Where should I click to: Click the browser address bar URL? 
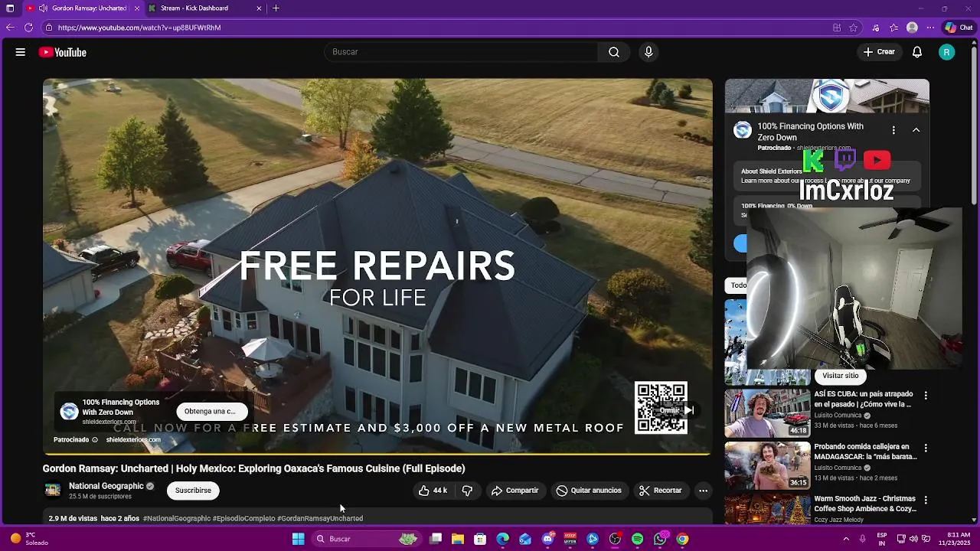[139, 28]
